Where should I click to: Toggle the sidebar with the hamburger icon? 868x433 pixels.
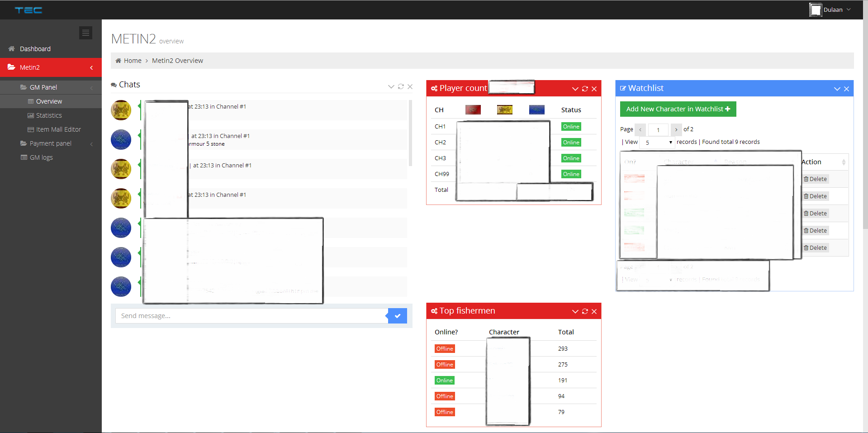coord(85,33)
